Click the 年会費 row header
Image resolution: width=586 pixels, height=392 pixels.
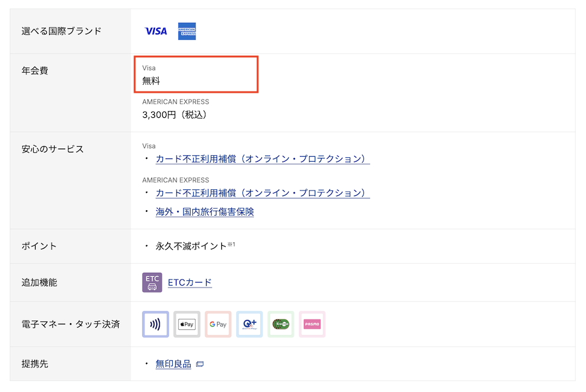tap(35, 71)
